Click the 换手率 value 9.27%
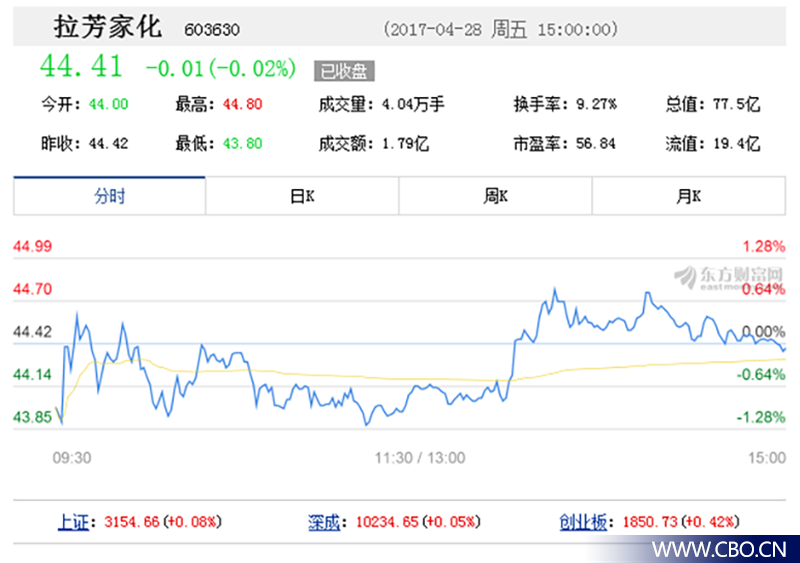Image resolution: width=800 pixels, height=563 pixels. (596, 104)
